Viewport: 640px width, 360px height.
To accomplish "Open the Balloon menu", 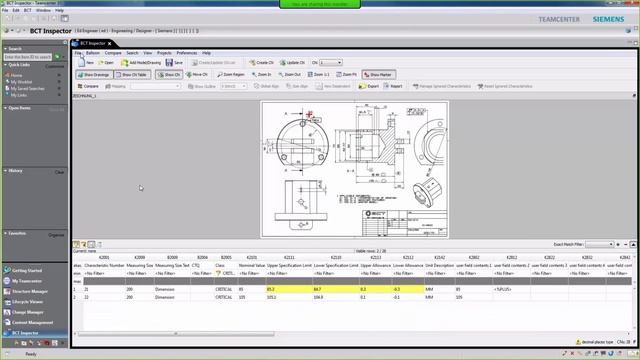I will click(x=93, y=53).
